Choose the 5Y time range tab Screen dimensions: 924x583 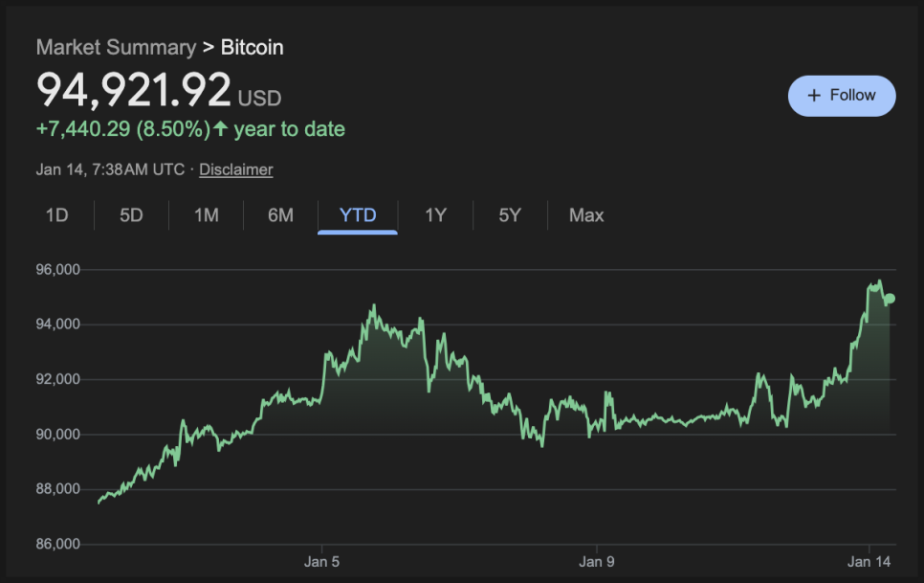click(510, 215)
